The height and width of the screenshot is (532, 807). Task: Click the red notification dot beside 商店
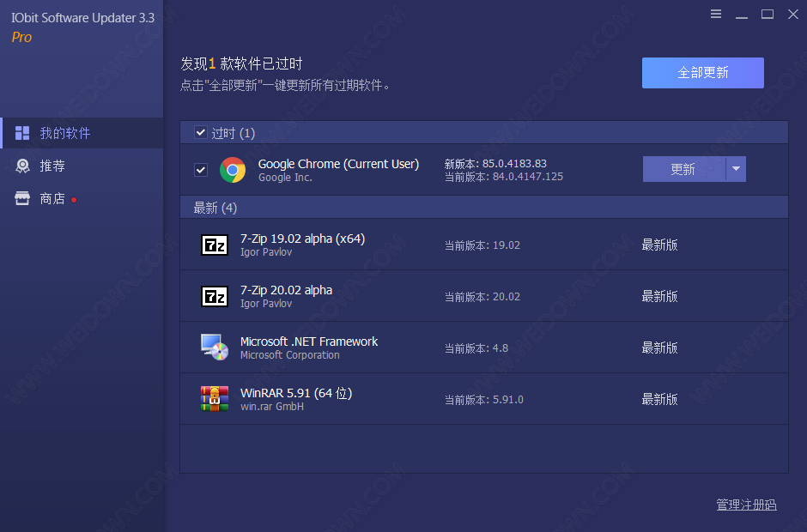point(74,200)
